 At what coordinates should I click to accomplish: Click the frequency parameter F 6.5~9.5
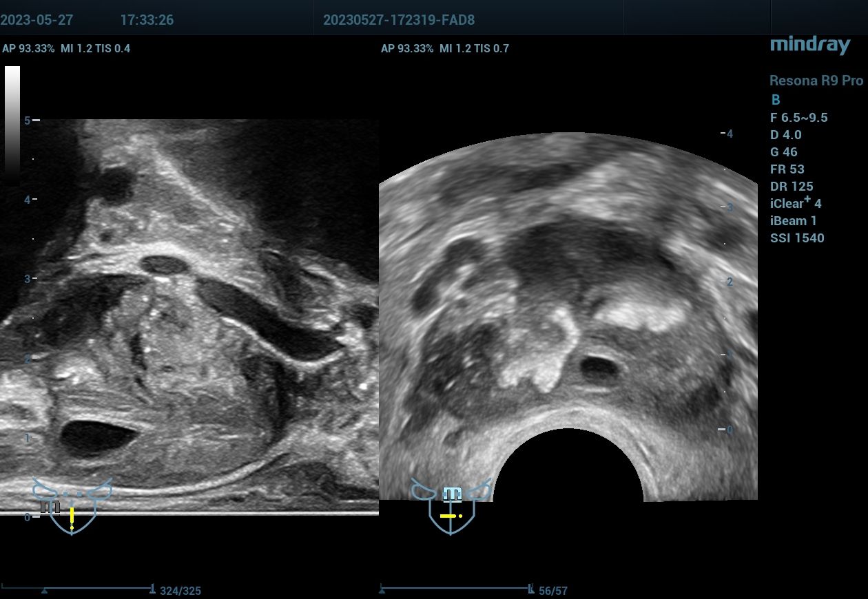click(798, 118)
